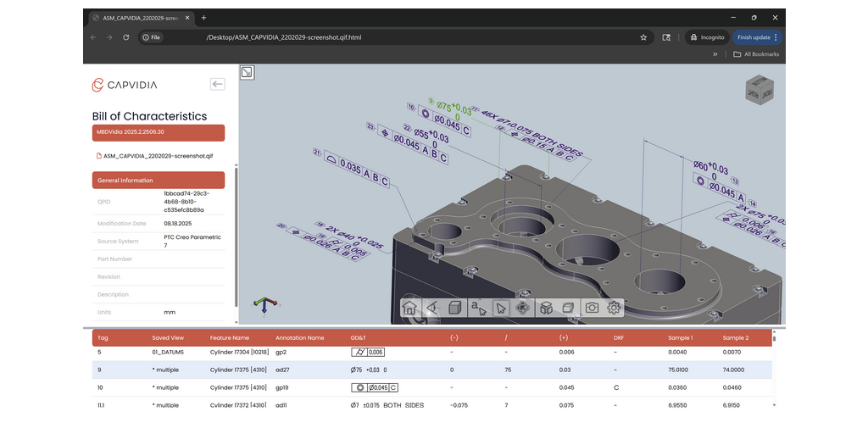The width and height of the screenshot is (868, 434).
Task: Click the 3D orientation view cube
Action: click(758, 89)
